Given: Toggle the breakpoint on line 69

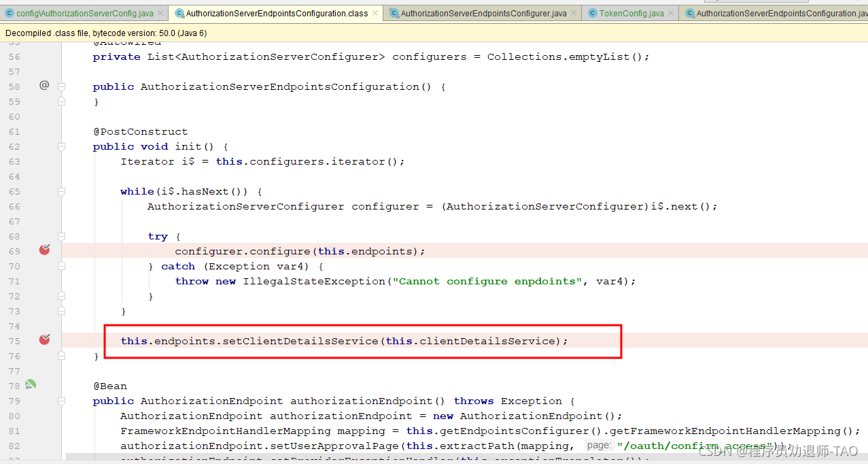Looking at the screenshot, I should 44,250.
